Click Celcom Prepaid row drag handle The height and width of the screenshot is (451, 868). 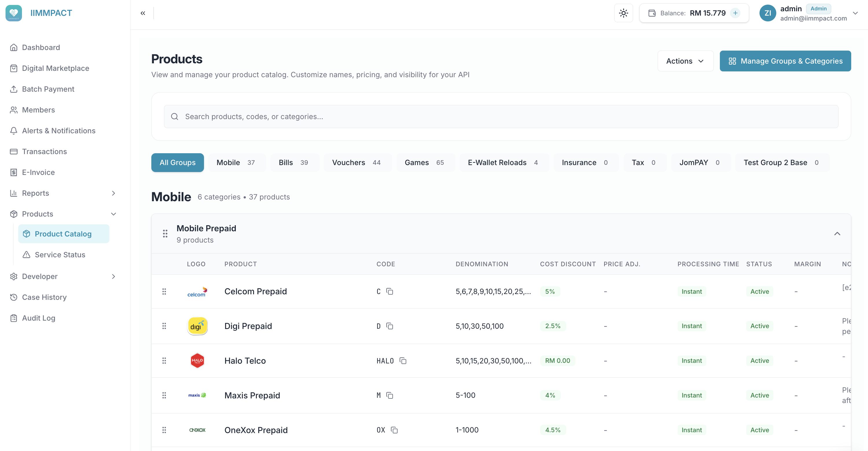click(x=164, y=291)
